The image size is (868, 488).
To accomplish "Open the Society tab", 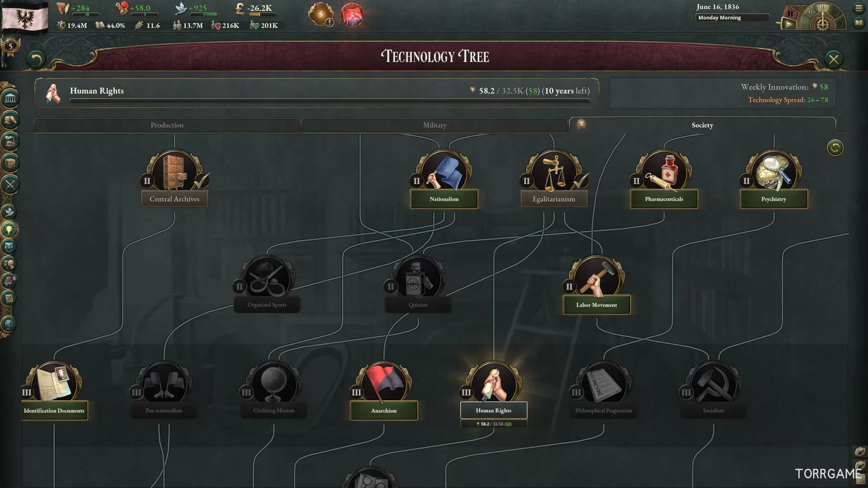I will 702,125.
